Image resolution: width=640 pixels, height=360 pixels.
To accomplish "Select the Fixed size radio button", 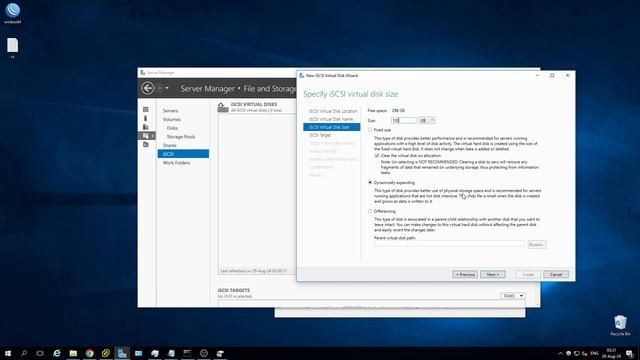I will pos(370,130).
